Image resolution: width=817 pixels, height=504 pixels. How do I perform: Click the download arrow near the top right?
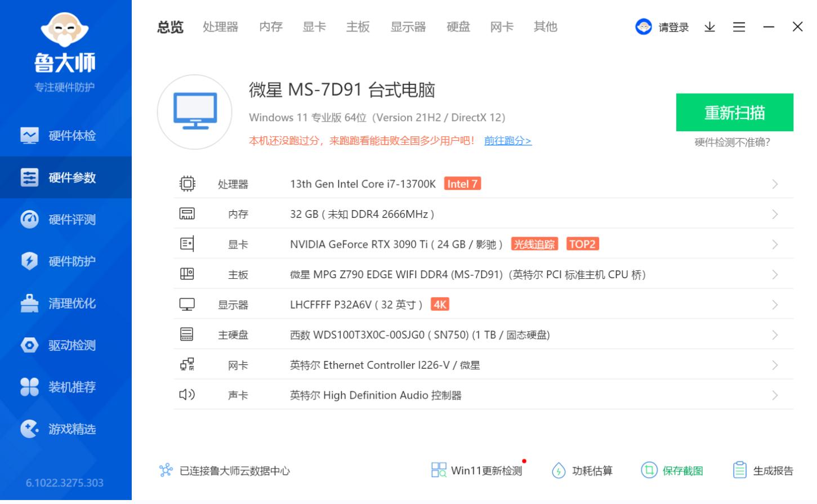click(x=709, y=26)
